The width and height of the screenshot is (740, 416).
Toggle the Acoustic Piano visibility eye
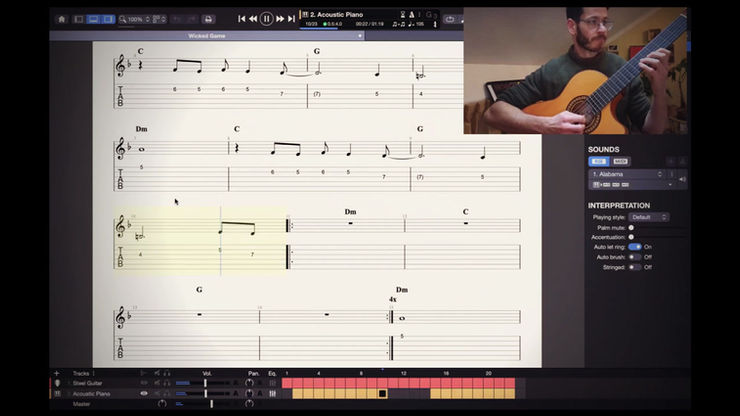coord(144,393)
